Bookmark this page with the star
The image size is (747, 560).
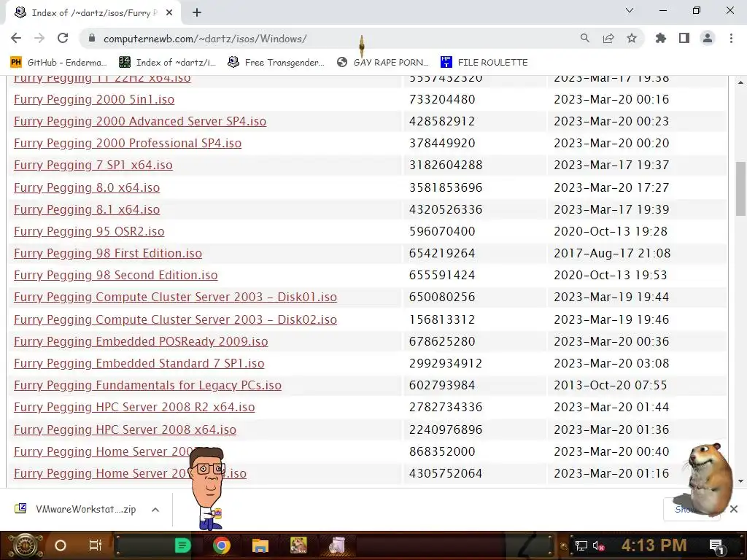tap(632, 38)
